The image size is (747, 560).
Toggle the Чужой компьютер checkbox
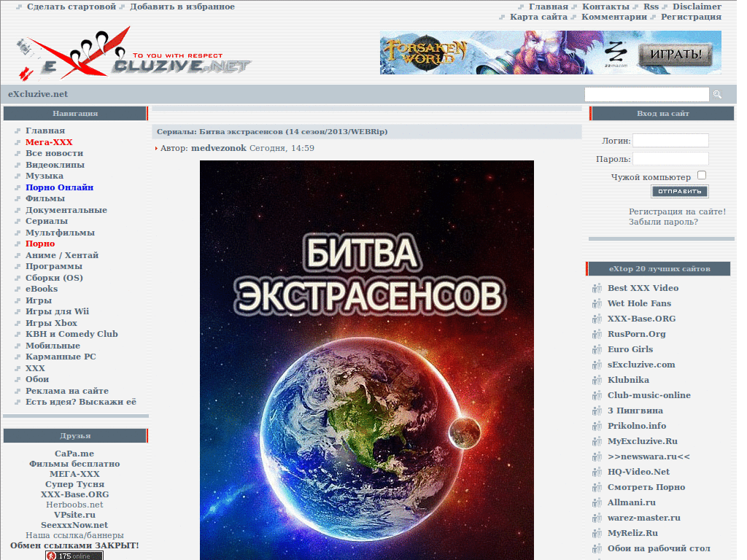(701, 175)
